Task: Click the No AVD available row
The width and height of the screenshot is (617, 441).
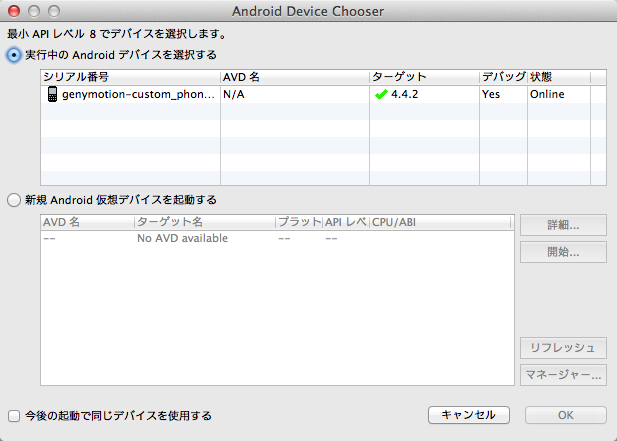Action: [277, 238]
